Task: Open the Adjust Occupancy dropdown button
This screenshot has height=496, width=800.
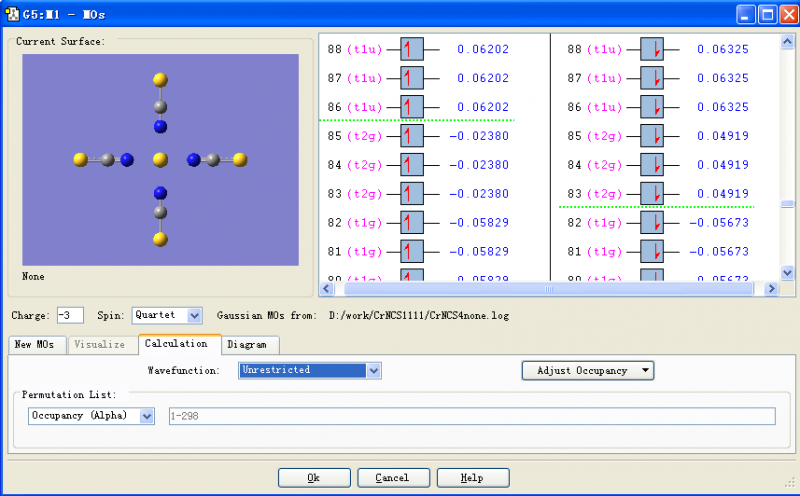Action: coord(588,370)
